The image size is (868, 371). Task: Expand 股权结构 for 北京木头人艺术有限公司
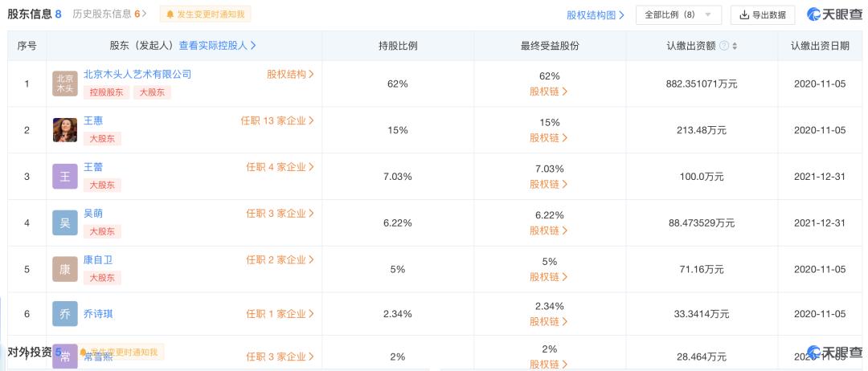(x=290, y=74)
